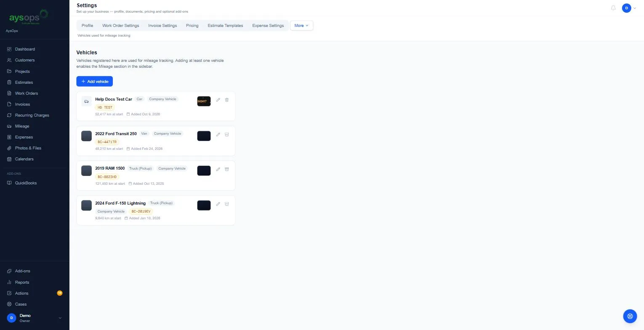Archive the 2019 RAM 1500 vehicle

(227, 169)
